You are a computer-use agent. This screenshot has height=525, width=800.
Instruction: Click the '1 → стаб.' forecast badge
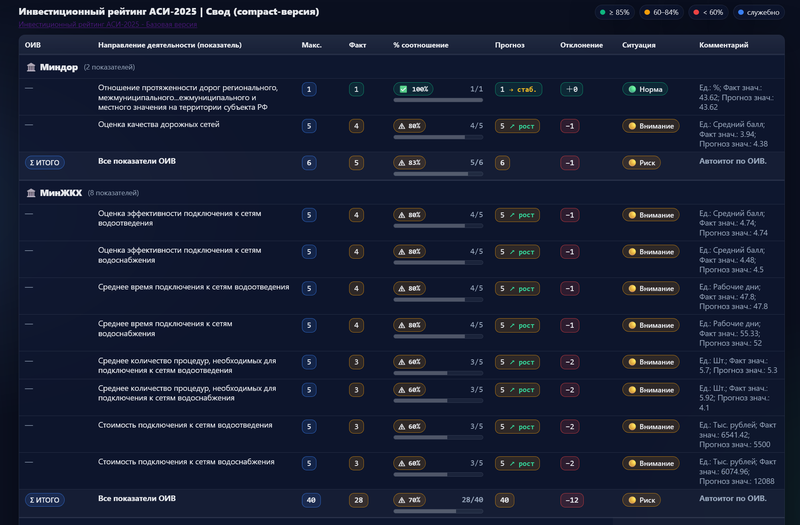(518, 89)
